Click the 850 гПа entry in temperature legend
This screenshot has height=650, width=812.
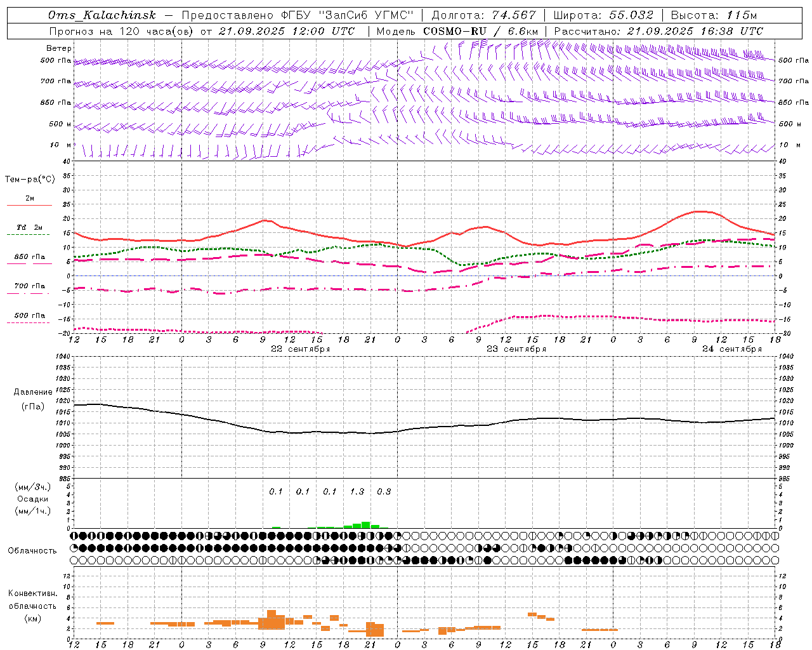[30, 257]
